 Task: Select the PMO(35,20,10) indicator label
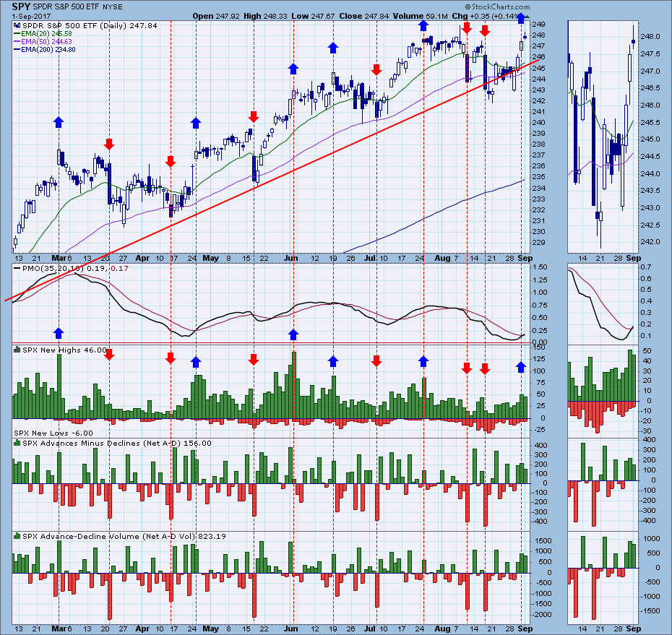point(53,268)
